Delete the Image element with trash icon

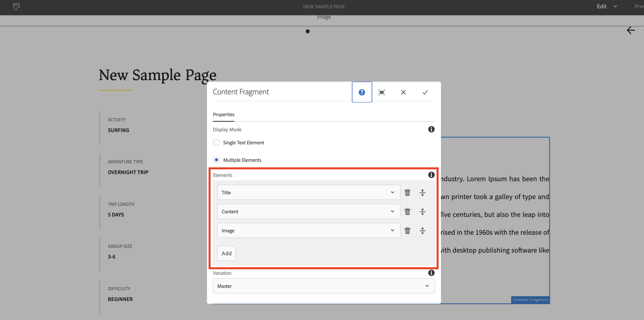407,230
